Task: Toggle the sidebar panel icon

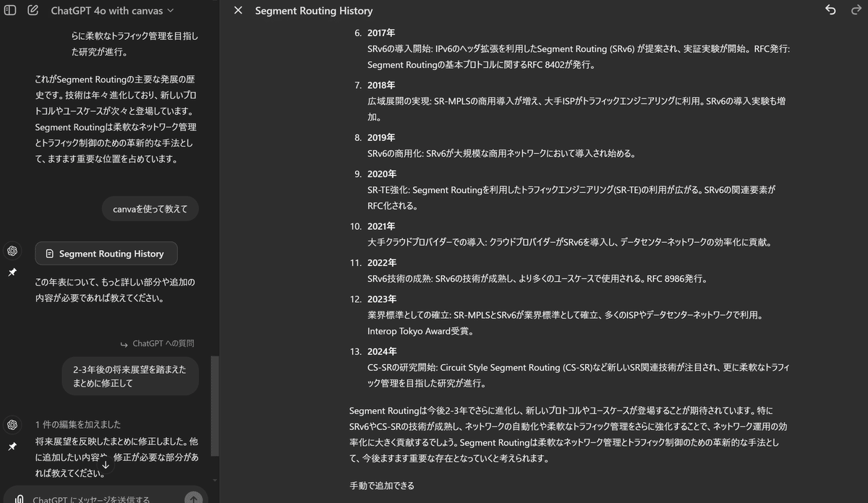Action: [x=10, y=11]
